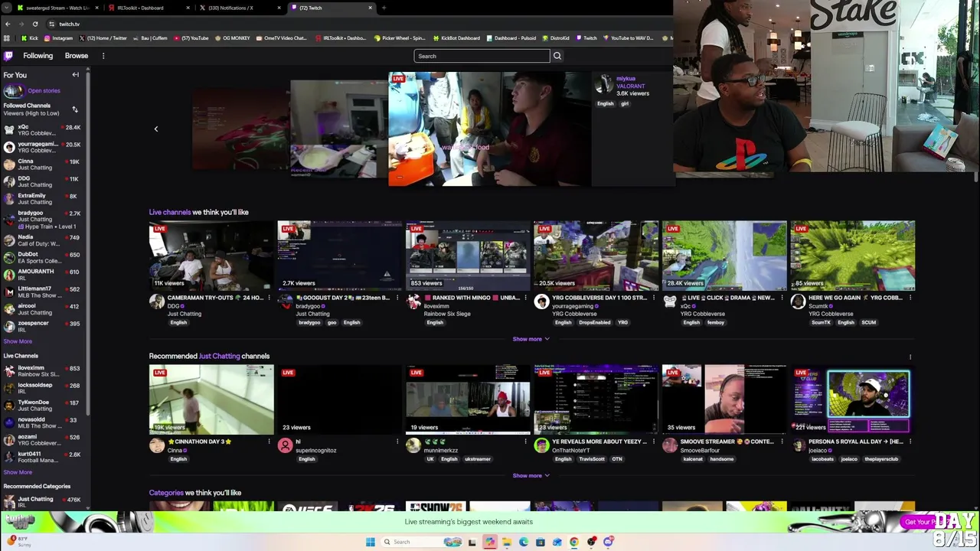This screenshot has height=551, width=980.
Task: Open DubDot channel in the sidebar
Action: point(43,258)
